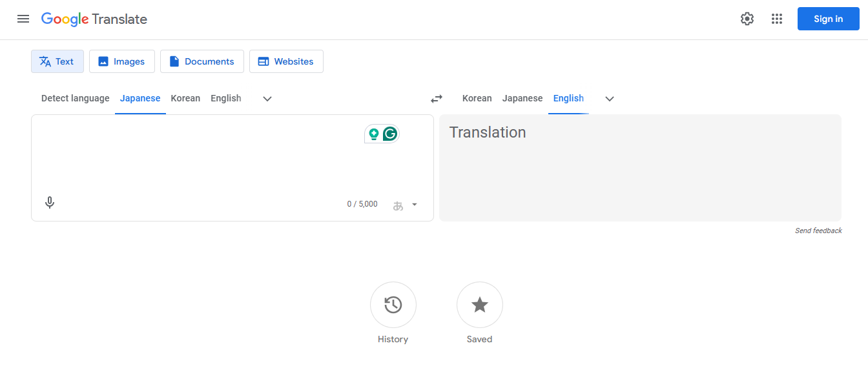Activate the microphone to translate by voice
868x381 pixels.
tap(49, 202)
